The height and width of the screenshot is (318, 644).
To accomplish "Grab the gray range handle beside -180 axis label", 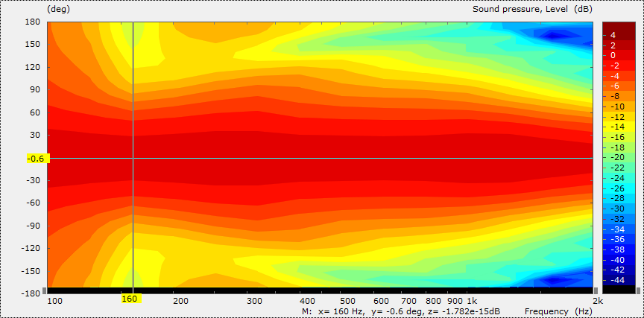I will (44, 290).
